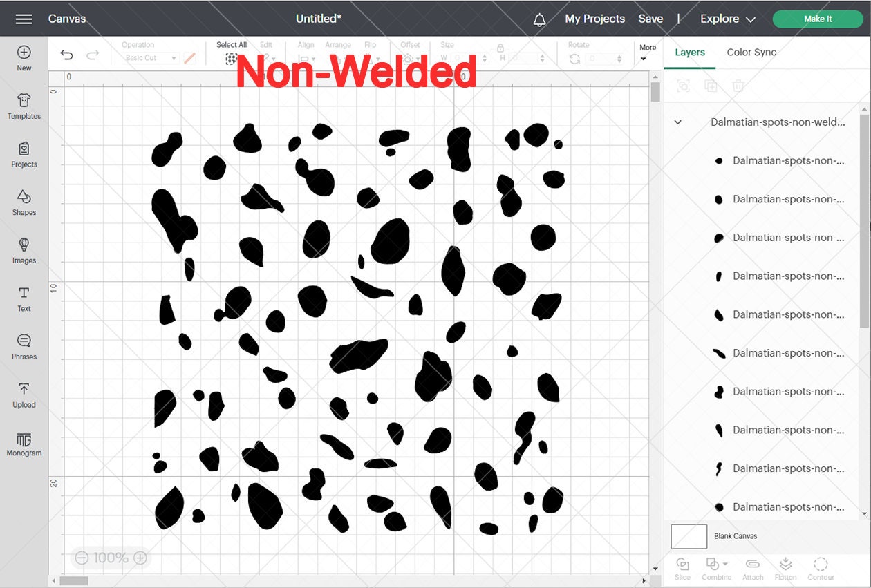Click the Contour icon

click(821, 568)
